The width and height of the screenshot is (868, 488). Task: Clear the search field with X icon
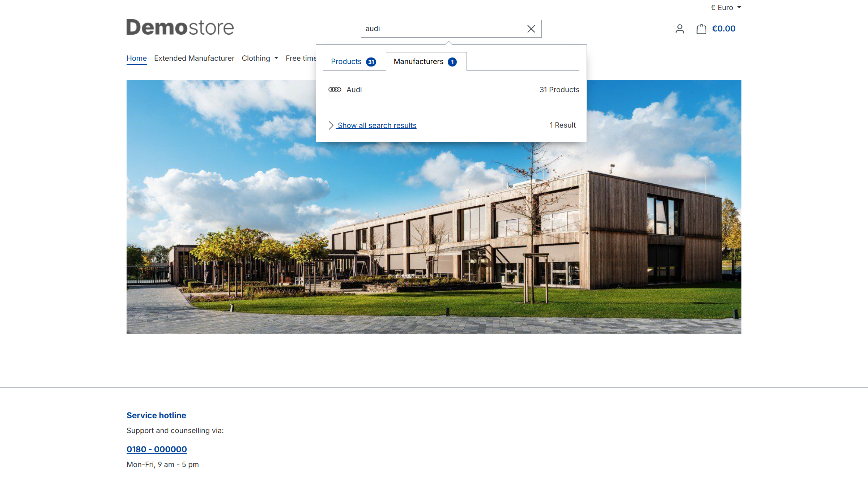531,29
